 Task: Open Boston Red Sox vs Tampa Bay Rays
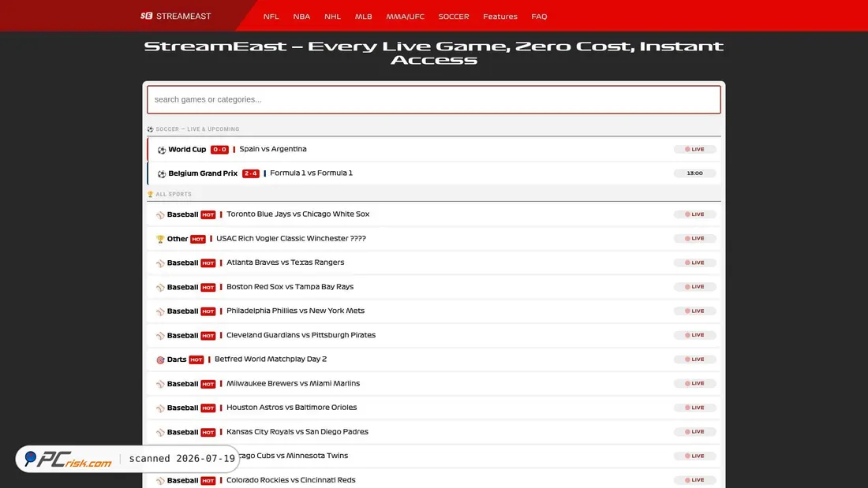tap(290, 287)
